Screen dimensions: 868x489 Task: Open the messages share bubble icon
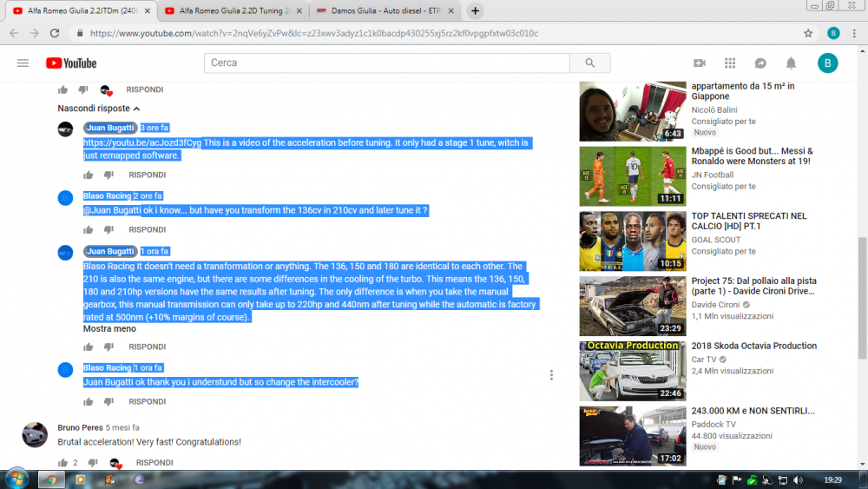760,63
